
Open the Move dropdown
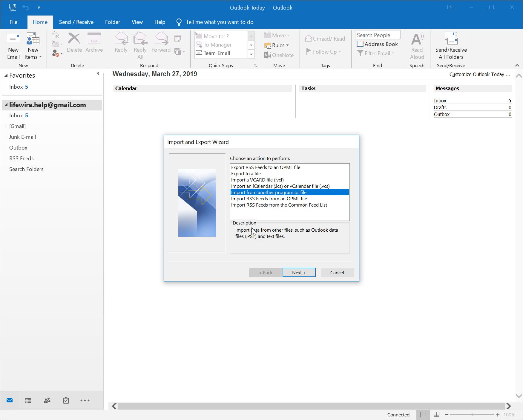click(277, 36)
